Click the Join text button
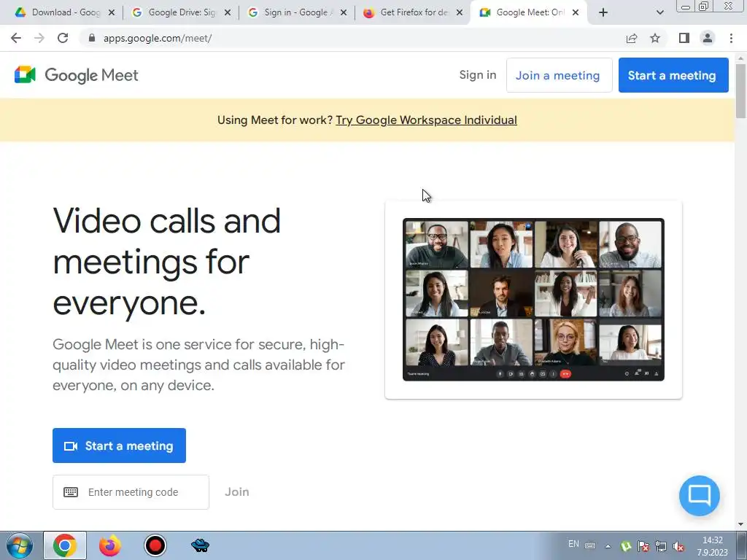This screenshot has width=747, height=560. pyautogui.click(x=237, y=492)
